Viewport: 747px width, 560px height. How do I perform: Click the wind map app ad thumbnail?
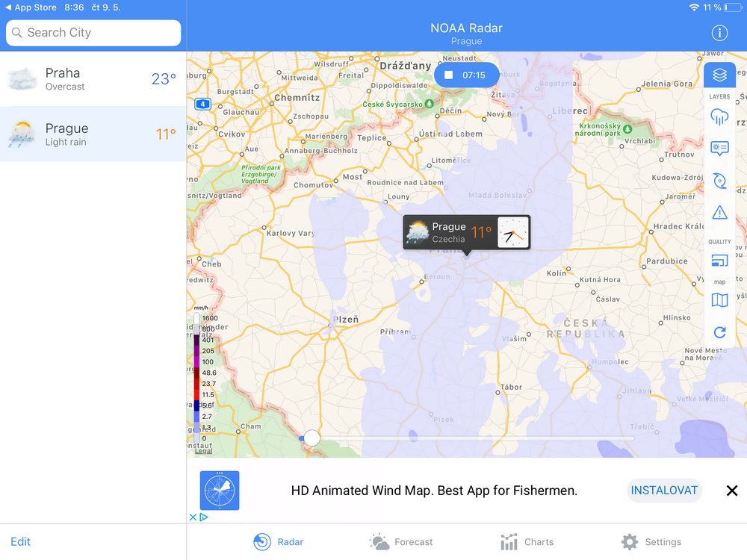click(x=220, y=491)
